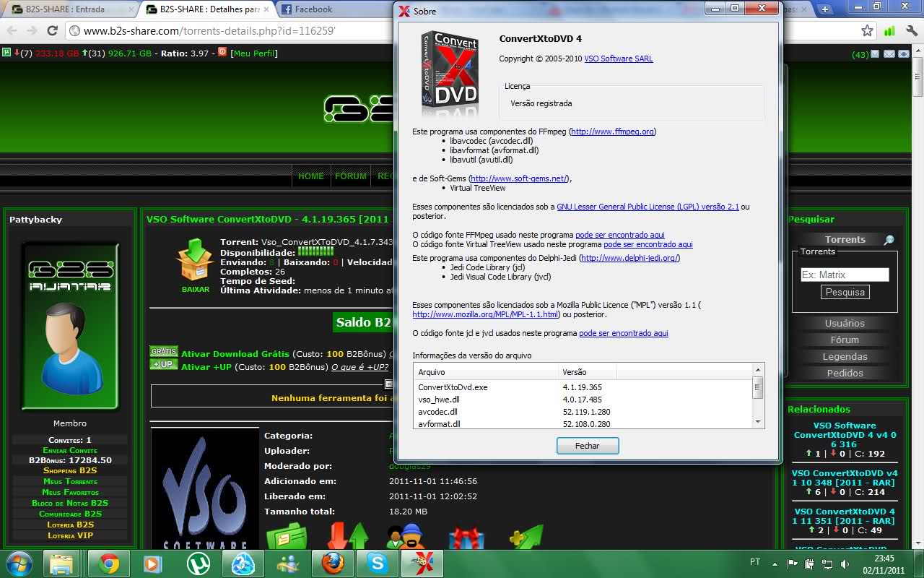Screen dimensions: 924x578
Task: Click the ConvertXtoDVD box art image
Action: pyautogui.click(x=450, y=74)
